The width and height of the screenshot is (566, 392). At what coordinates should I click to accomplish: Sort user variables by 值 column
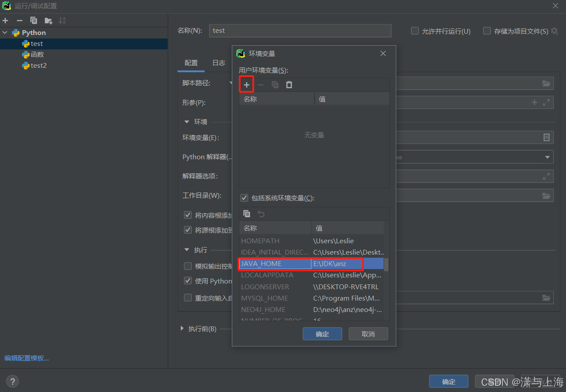tap(352, 99)
